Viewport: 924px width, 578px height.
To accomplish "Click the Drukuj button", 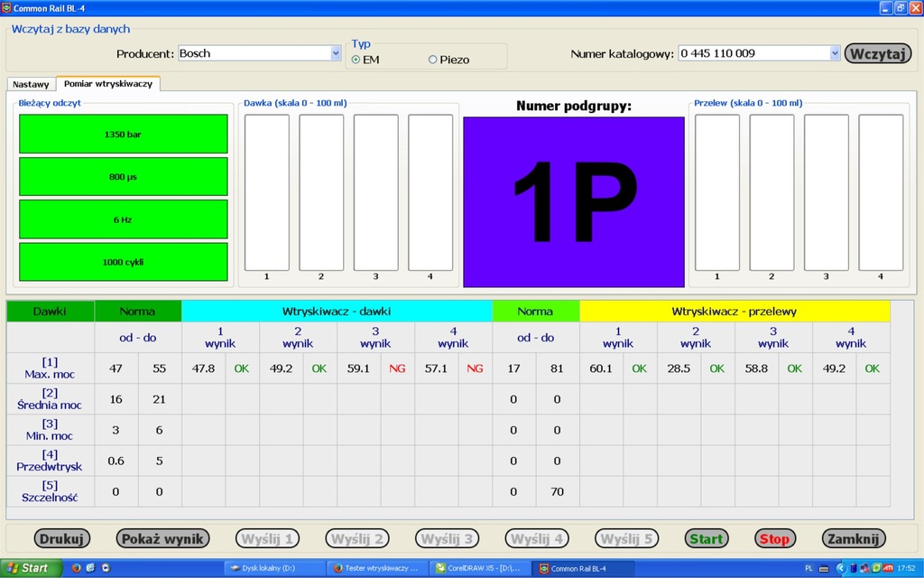I will click(x=62, y=539).
